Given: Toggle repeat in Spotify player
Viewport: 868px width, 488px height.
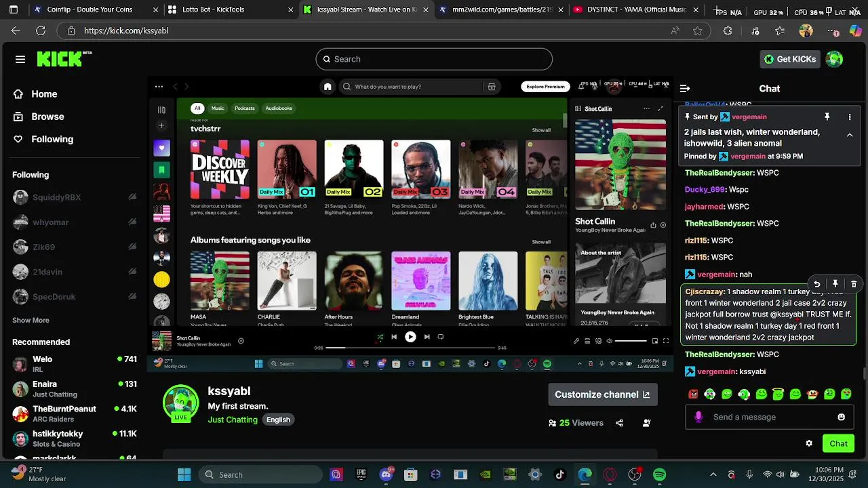Looking at the screenshot, I should tap(441, 337).
